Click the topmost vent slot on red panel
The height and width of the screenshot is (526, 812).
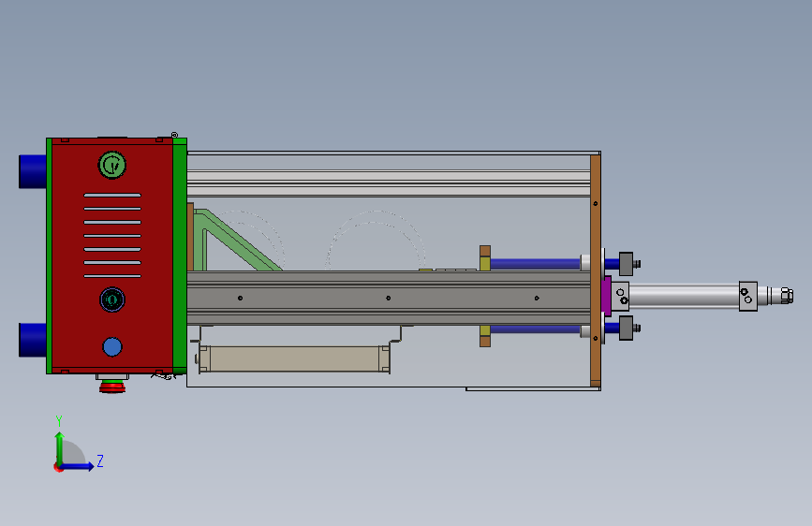tap(112, 196)
